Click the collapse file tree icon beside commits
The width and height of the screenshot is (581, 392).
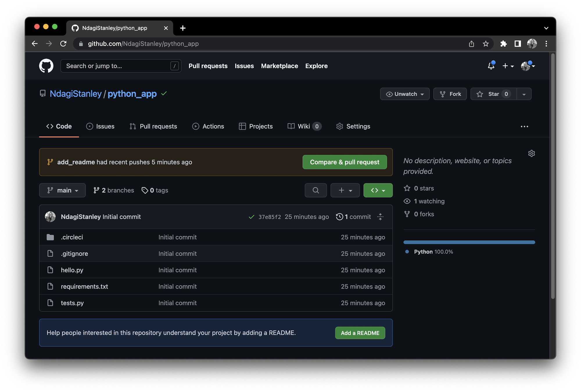380,217
